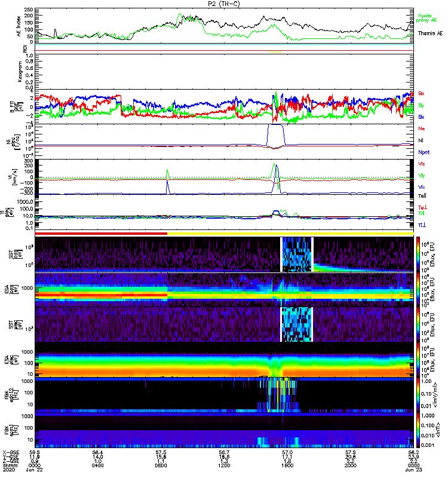The height and width of the screenshot is (478, 448).
Task: Click the blue Vix legend label
Action: coord(422,187)
